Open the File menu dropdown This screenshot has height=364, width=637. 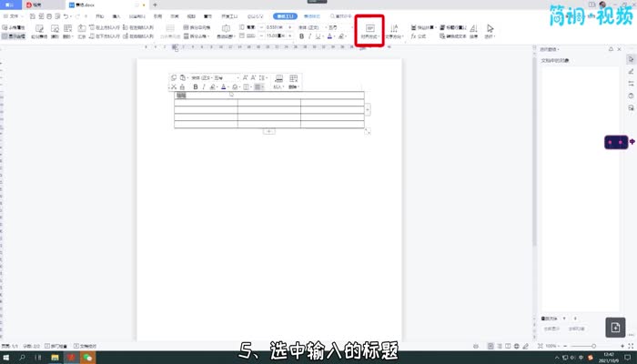pos(11,16)
